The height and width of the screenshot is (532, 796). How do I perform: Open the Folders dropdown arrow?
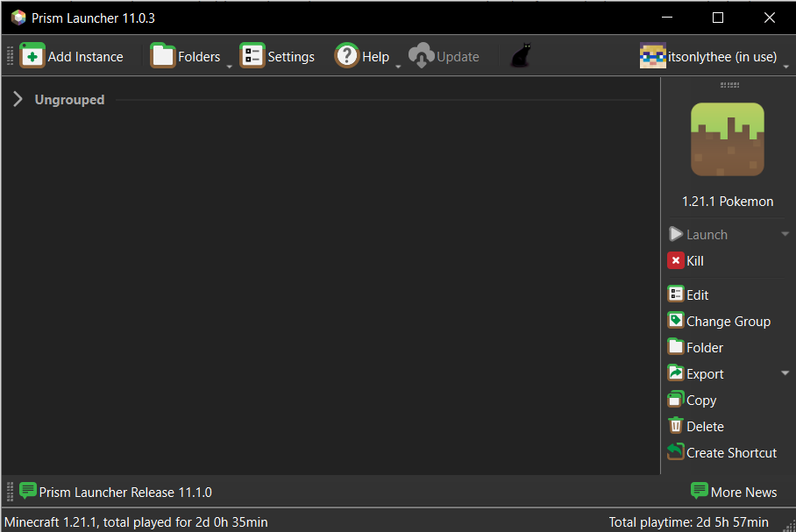(230, 67)
